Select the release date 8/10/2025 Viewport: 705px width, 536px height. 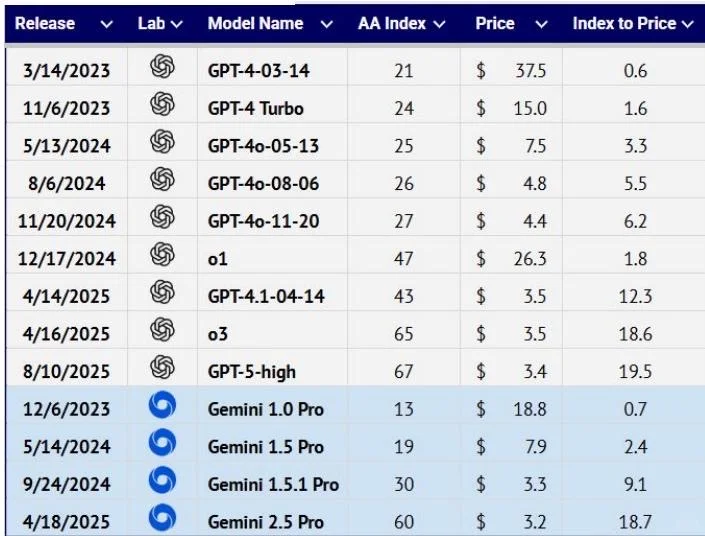click(x=67, y=372)
